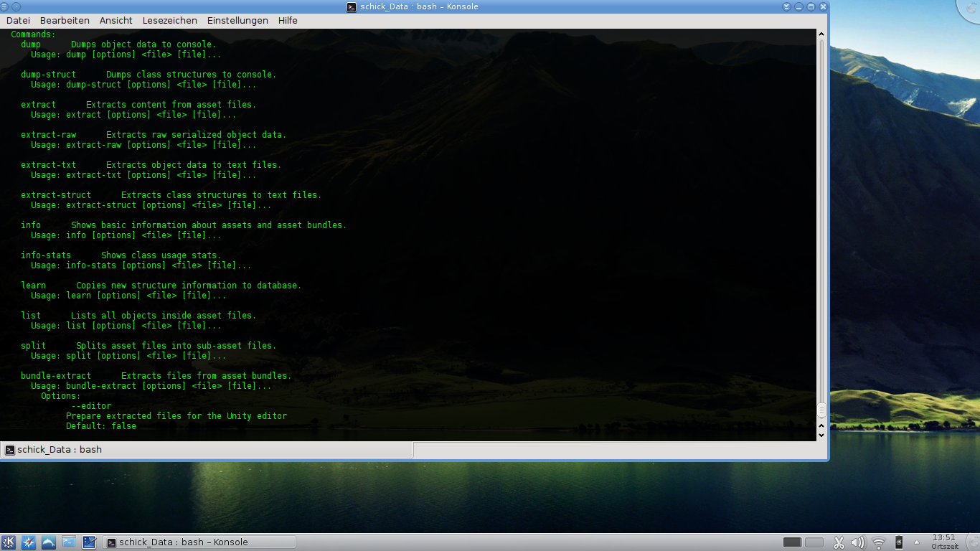
Task: Click the phone-shaped device icon in the tray
Action: [899, 542]
